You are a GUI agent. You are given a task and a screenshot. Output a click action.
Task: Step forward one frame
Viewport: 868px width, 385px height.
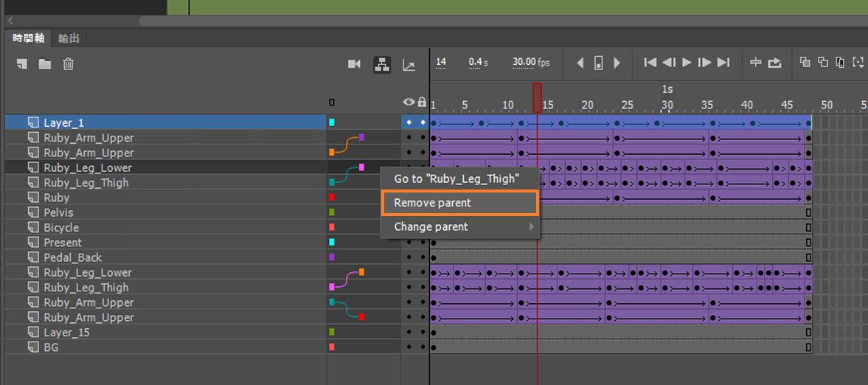(x=705, y=63)
